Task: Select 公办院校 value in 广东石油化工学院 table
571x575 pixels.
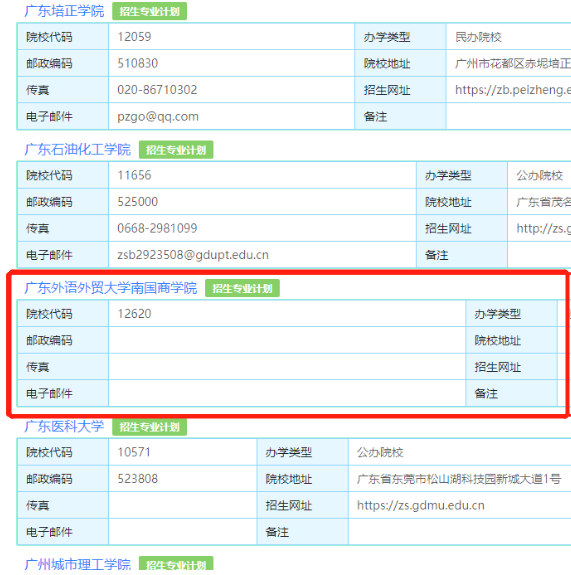Action: click(x=539, y=176)
